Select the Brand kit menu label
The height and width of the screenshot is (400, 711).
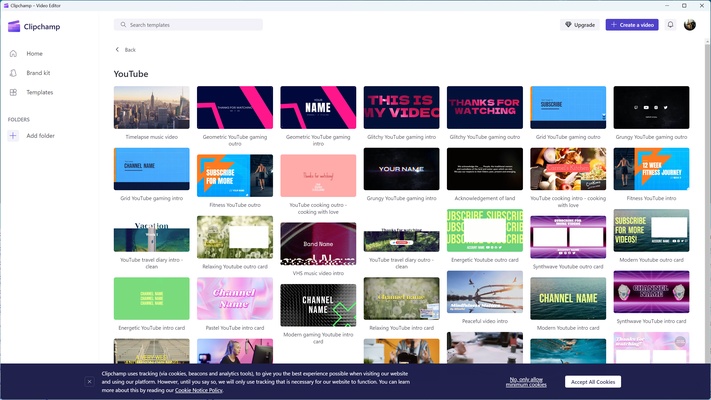(38, 73)
